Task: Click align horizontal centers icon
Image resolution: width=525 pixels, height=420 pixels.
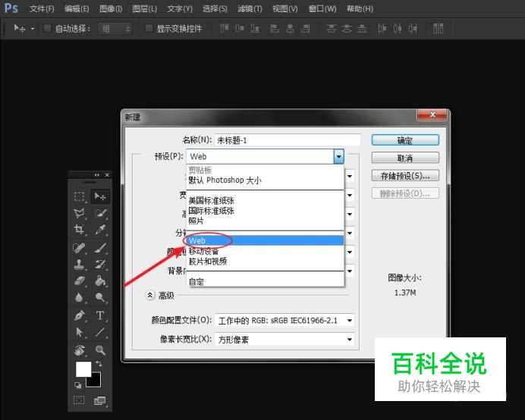Action: (x=290, y=29)
